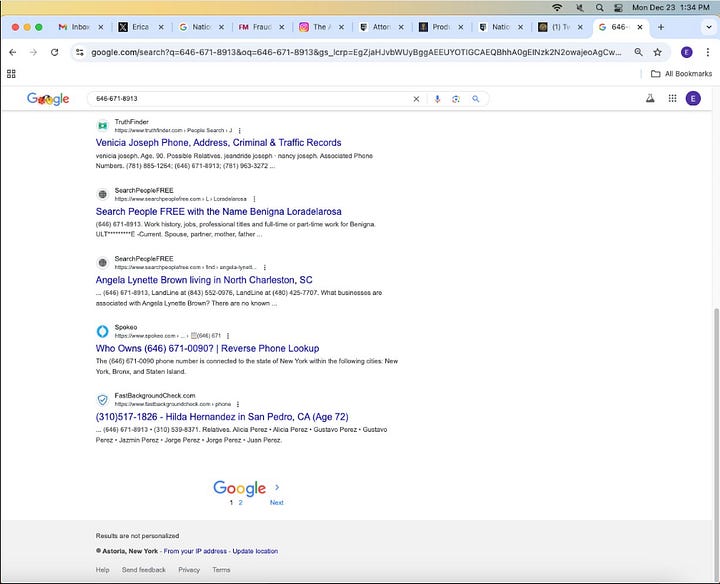Open Chrome profile avatar E in toolbar
Viewport: 720px width, 584px height.
tap(686, 52)
